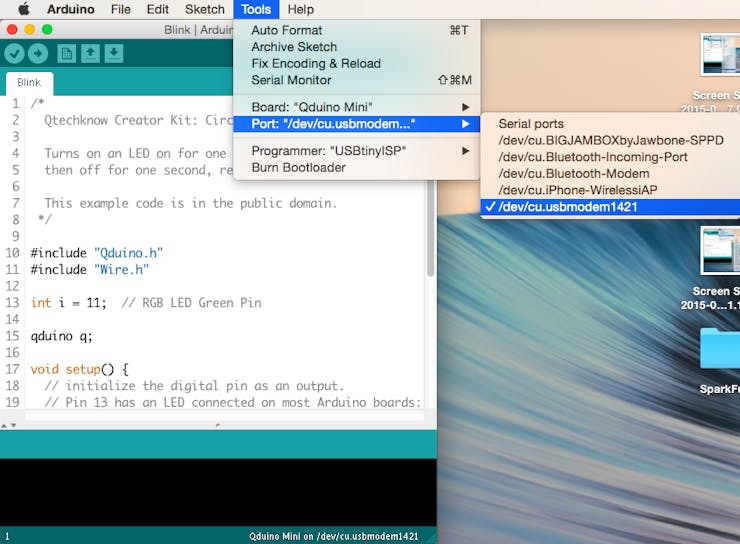Viewport: 740px width, 544px height.
Task: Expand the Board "Qduino Mini" submenu
Action: 357,107
